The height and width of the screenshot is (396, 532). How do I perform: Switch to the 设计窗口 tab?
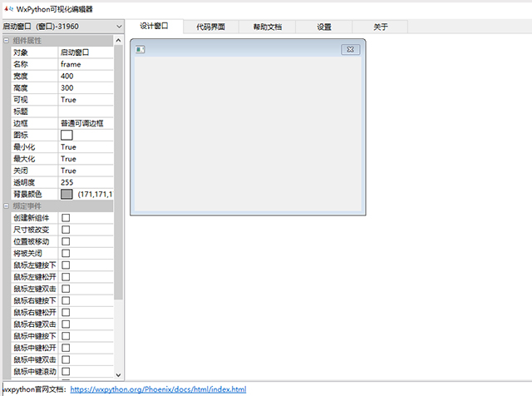(x=154, y=26)
